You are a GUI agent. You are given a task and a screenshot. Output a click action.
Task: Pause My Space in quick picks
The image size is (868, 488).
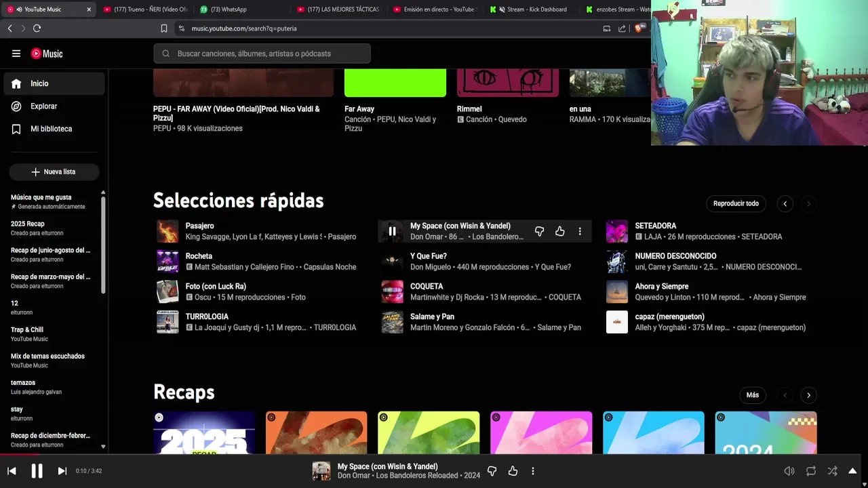392,231
